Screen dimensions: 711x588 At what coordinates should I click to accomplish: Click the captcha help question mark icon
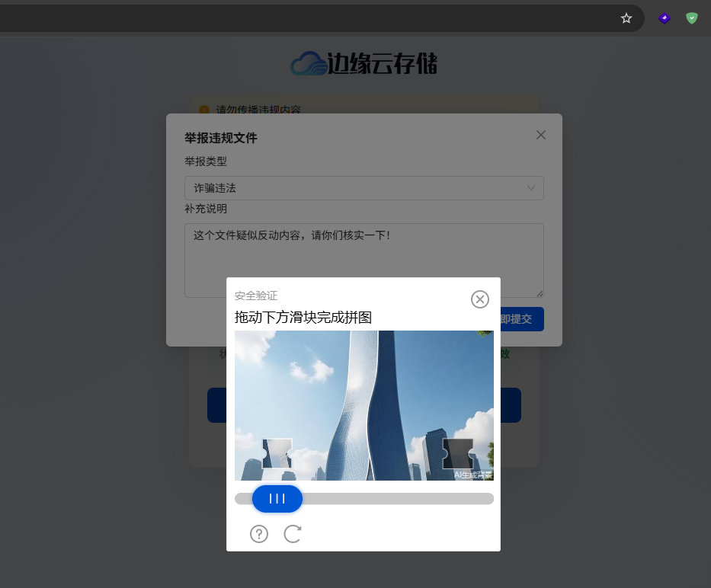point(259,534)
